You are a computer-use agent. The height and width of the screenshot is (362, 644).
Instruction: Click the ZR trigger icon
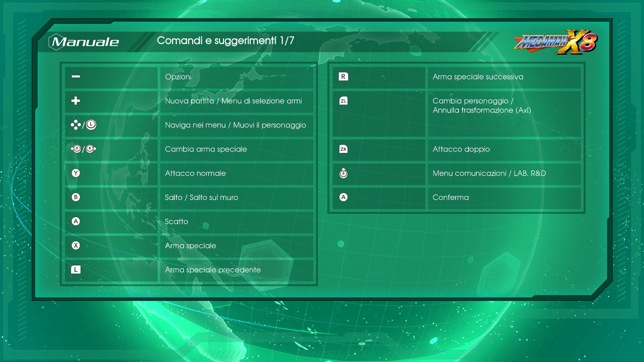343,149
